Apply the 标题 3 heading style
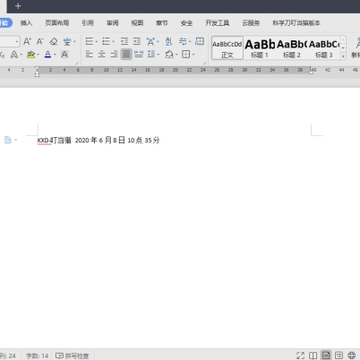Screen dimensions: 360x360 (324, 48)
